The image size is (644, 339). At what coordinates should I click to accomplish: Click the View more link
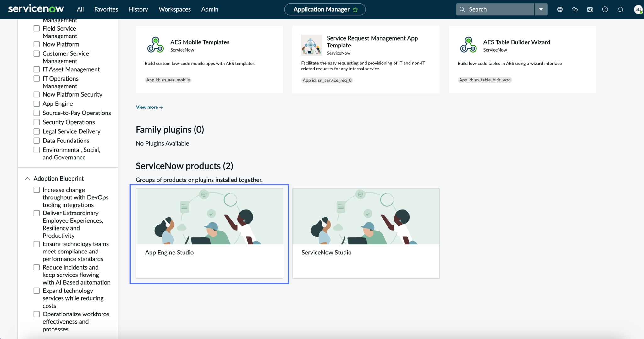pos(149,107)
